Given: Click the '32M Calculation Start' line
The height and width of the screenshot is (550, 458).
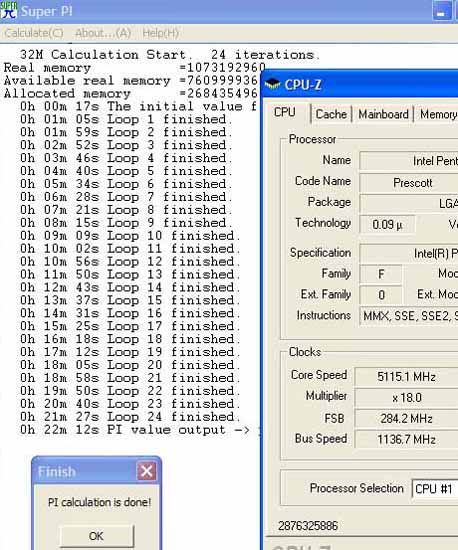Looking at the screenshot, I should (170, 55).
